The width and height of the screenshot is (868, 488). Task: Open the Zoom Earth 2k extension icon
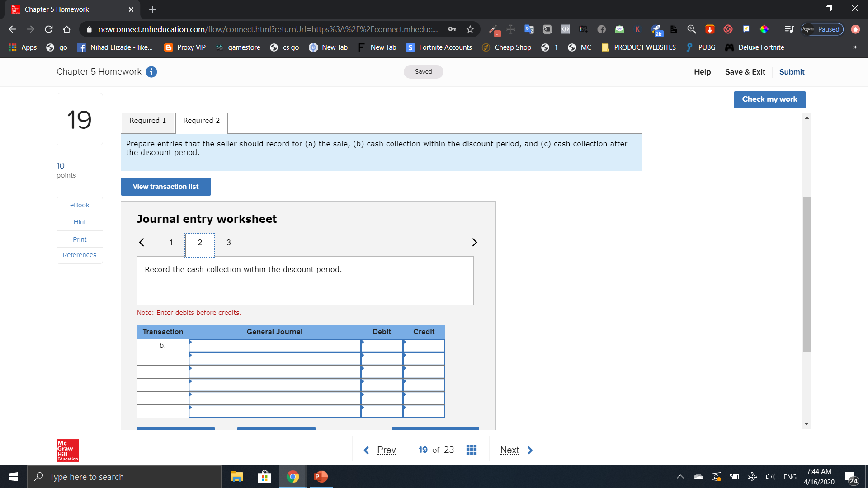tap(657, 30)
